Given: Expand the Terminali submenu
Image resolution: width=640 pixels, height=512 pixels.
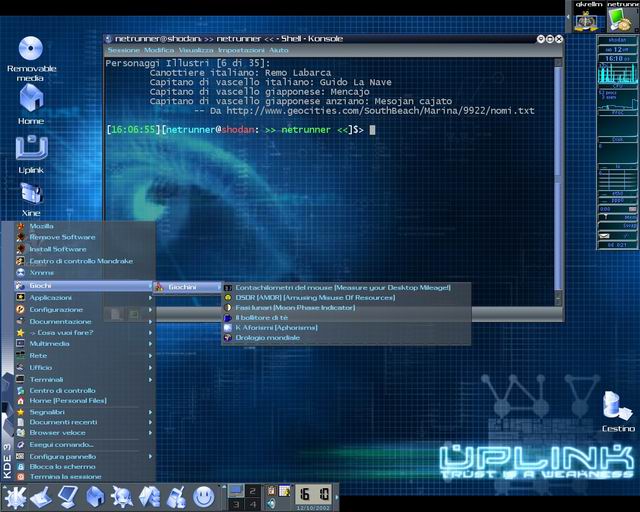Looking at the screenshot, I should (84, 379).
